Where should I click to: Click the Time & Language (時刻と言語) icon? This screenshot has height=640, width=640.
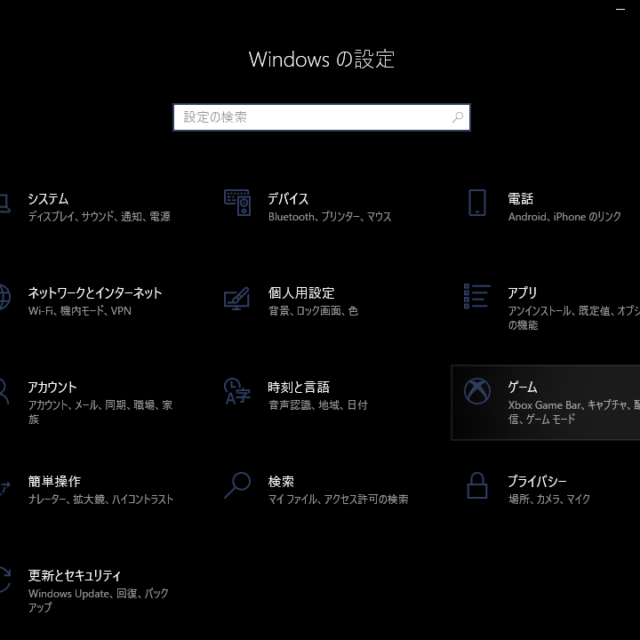pyautogui.click(x=237, y=391)
